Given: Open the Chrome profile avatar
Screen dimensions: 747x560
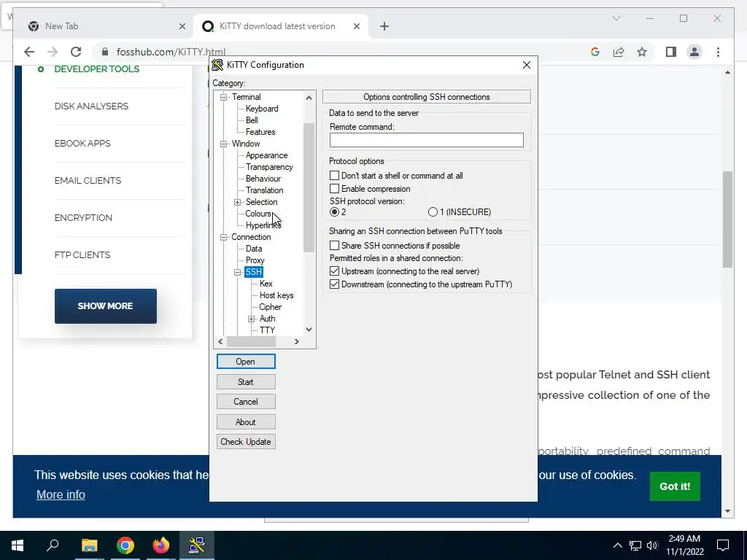Looking at the screenshot, I should [694, 52].
